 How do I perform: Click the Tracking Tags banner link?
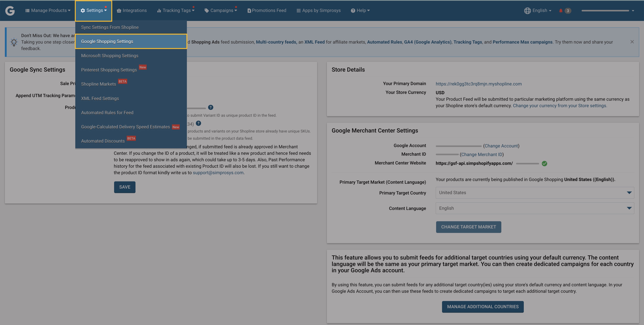point(468,42)
